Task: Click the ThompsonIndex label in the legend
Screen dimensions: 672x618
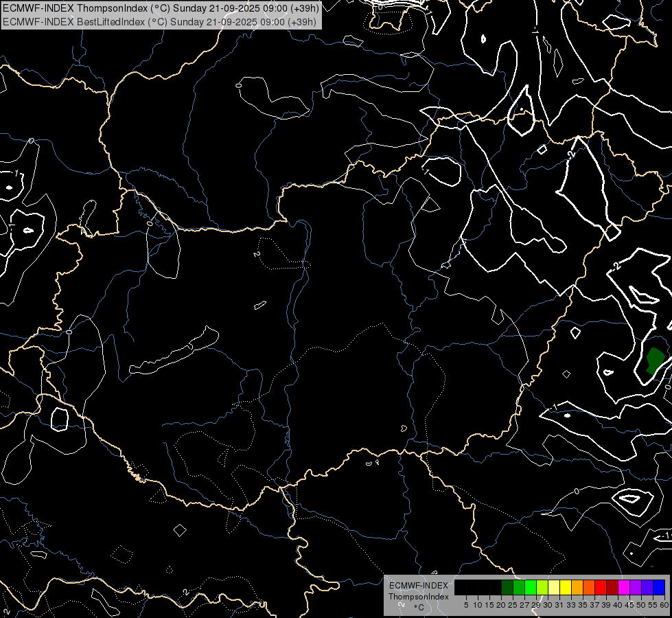Action: click(x=419, y=597)
